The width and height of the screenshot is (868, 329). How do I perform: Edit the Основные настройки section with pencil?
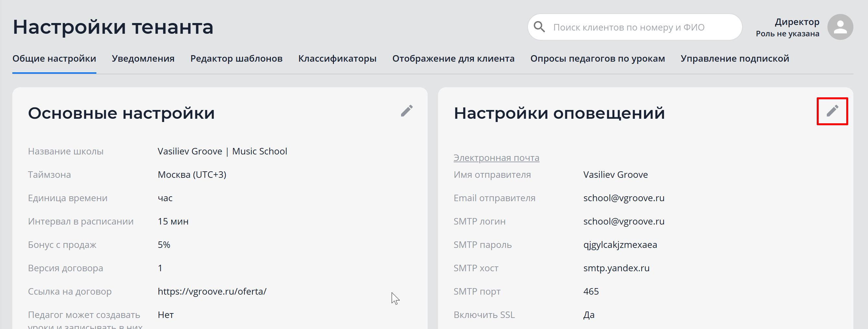point(407,111)
